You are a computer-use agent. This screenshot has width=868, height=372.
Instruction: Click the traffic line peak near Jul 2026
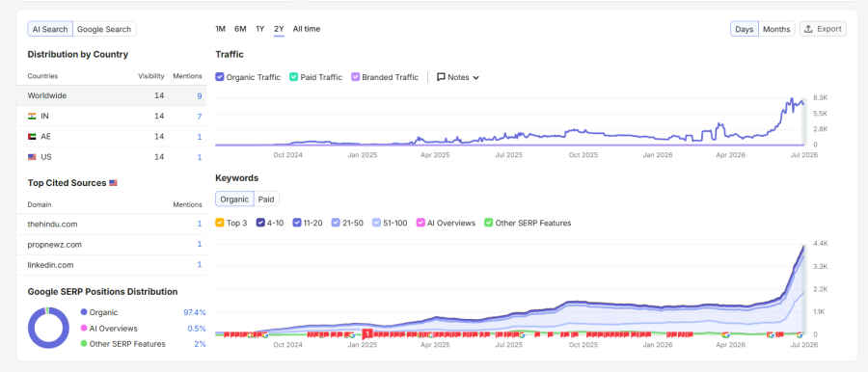point(792,98)
